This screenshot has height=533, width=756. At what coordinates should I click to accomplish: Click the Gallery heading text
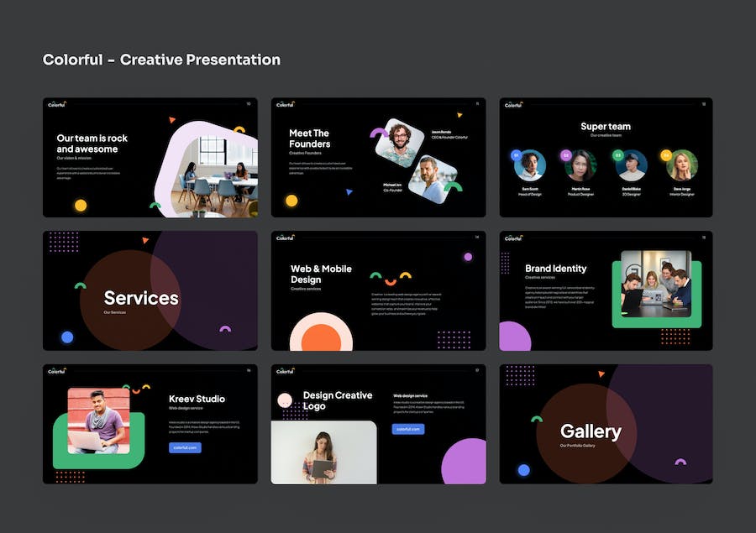coord(591,431)
